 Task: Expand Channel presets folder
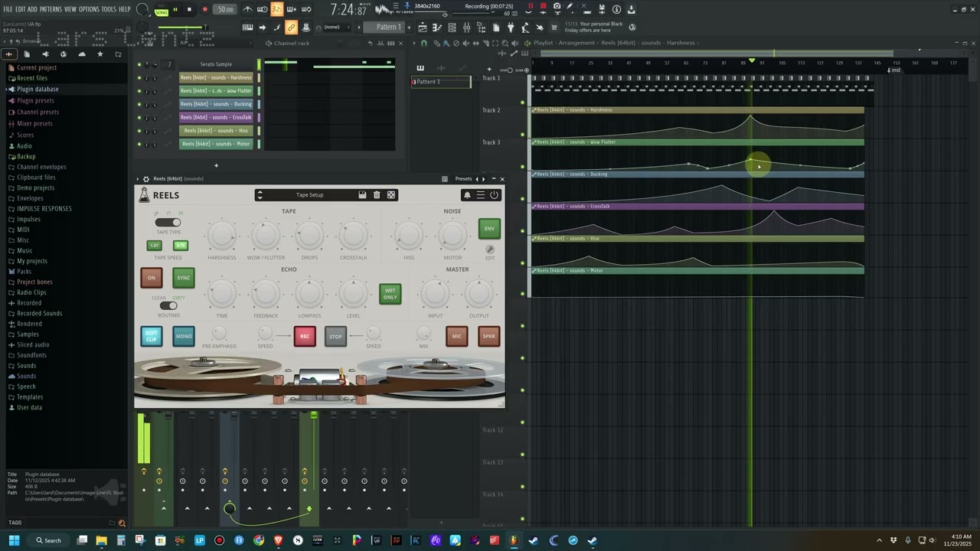[38, 112]
